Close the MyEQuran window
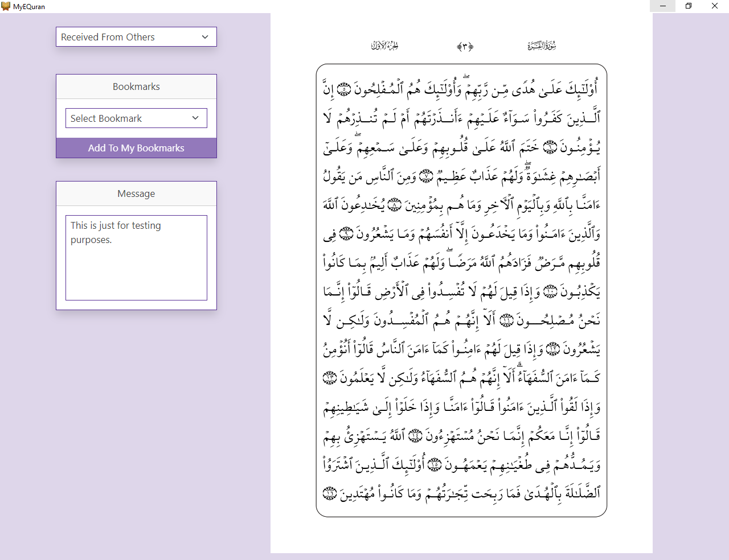This screenshot has height=560, width=729. point(715,6)
